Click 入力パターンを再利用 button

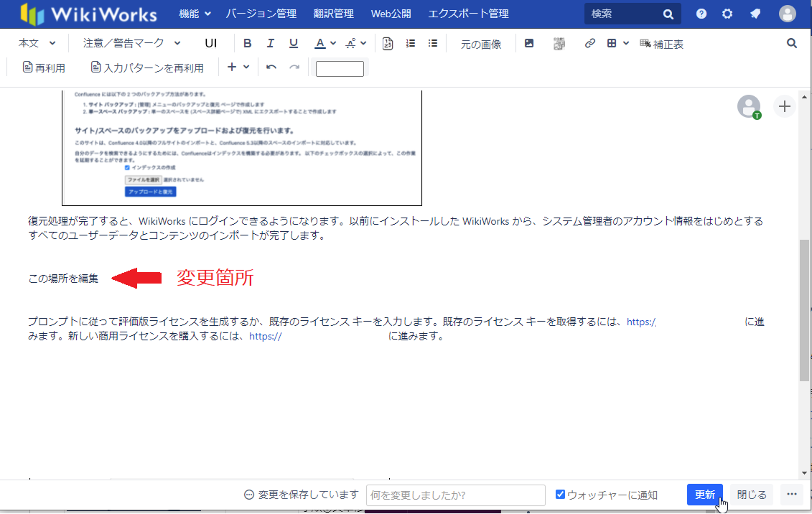(x=147, y=68)
